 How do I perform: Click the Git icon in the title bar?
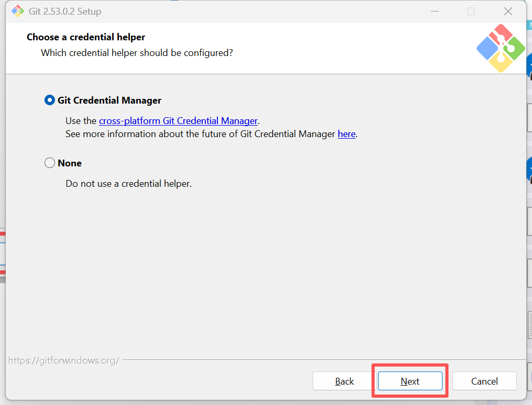click(18, 11)
